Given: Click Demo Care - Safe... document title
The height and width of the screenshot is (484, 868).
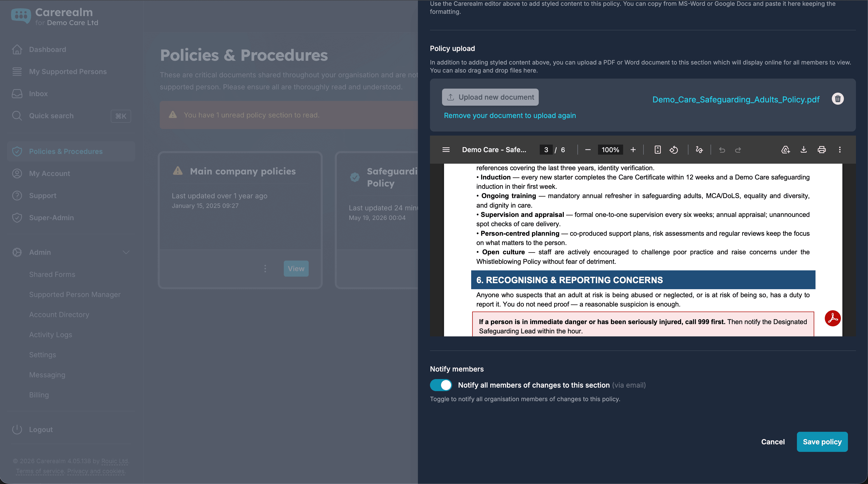Looking at the screenshot, I should pyautogui.click(x=494, y=150).
